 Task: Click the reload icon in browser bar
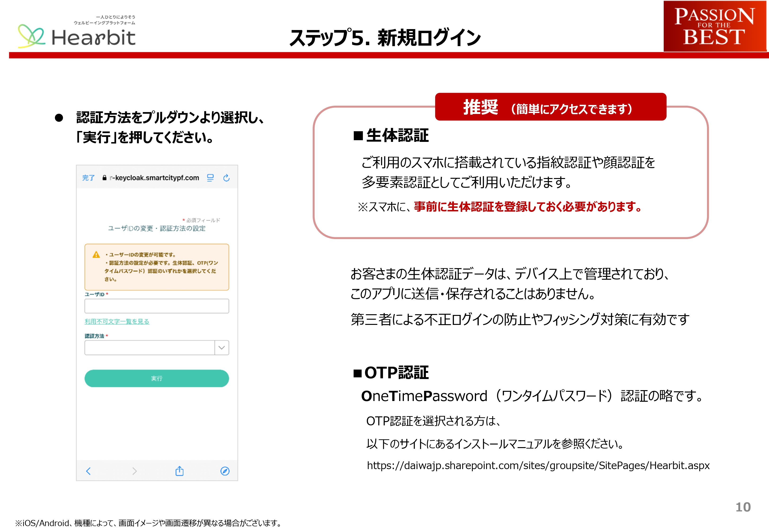coord(226,178)
